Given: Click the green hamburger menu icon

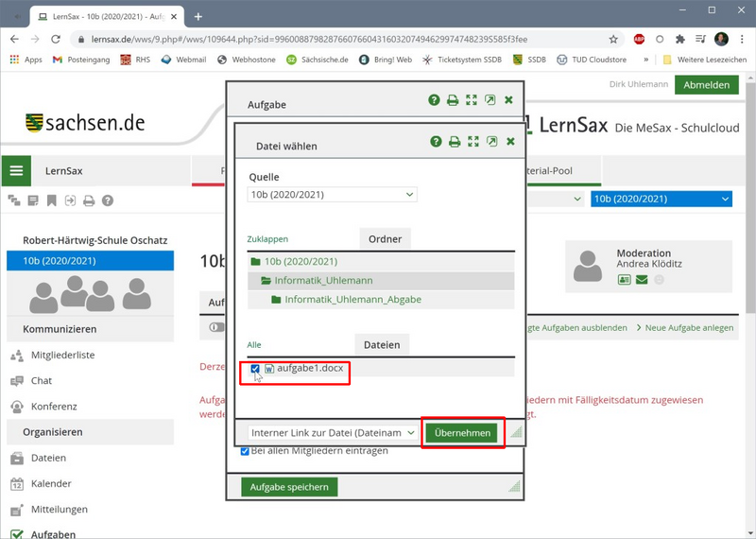Looking at the screenshot, I should coord(16,171).
